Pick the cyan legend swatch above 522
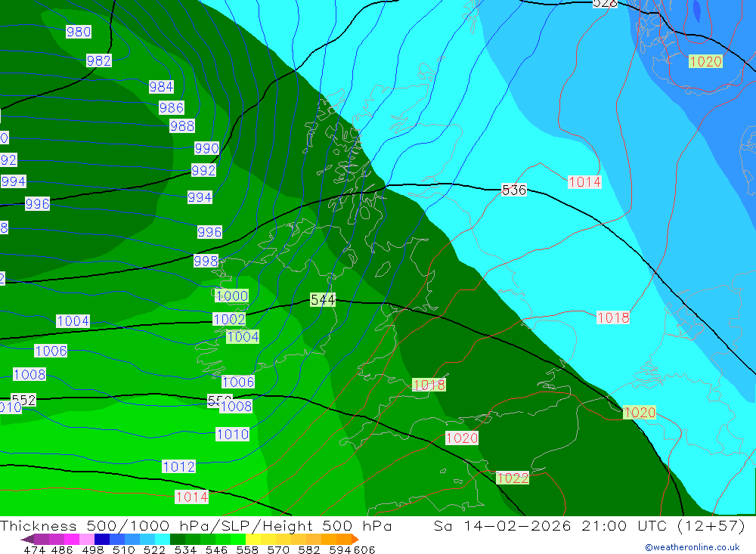Screen dimensions: 756x554 [163, 539]
